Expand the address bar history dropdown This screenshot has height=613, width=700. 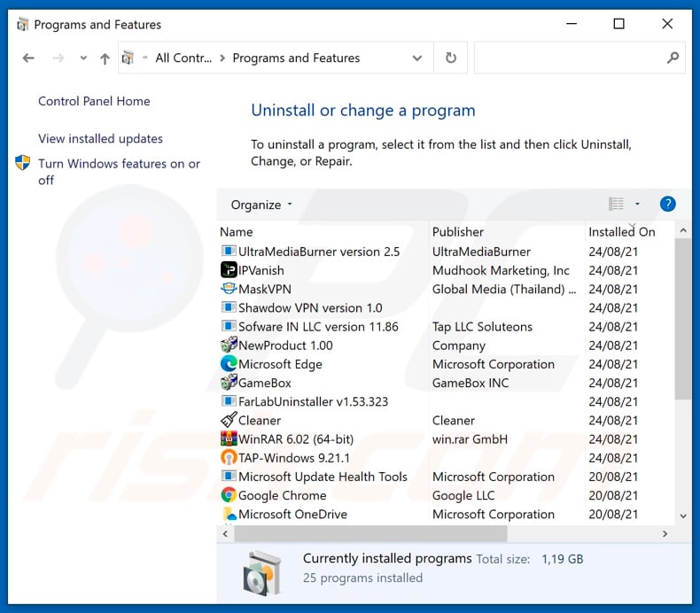pyautogui.click(x=417, y=58)
